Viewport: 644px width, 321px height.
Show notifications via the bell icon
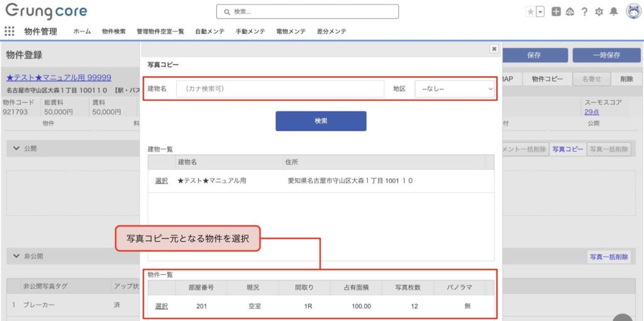point(614,12)
